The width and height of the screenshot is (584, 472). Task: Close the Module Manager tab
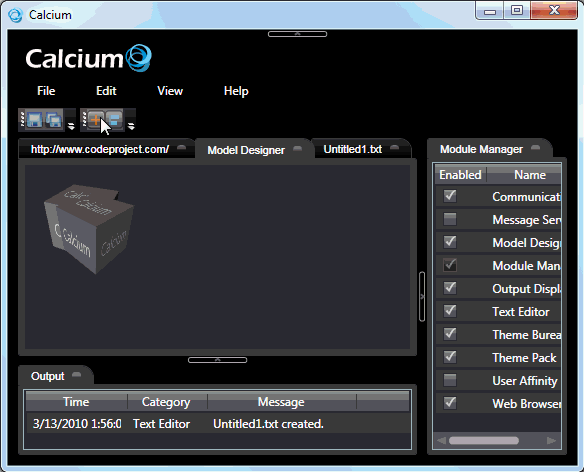(535, 148)
